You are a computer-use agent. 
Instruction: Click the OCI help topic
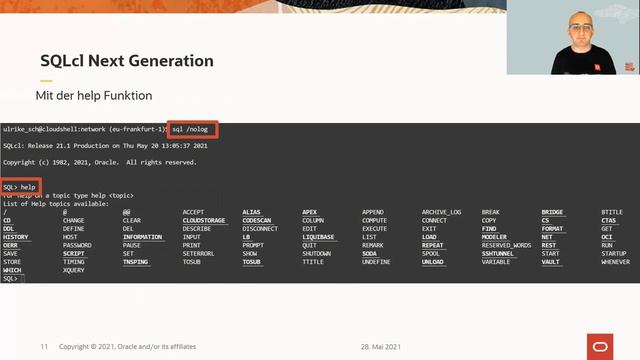pyautogui.click(x=607, y=237)
